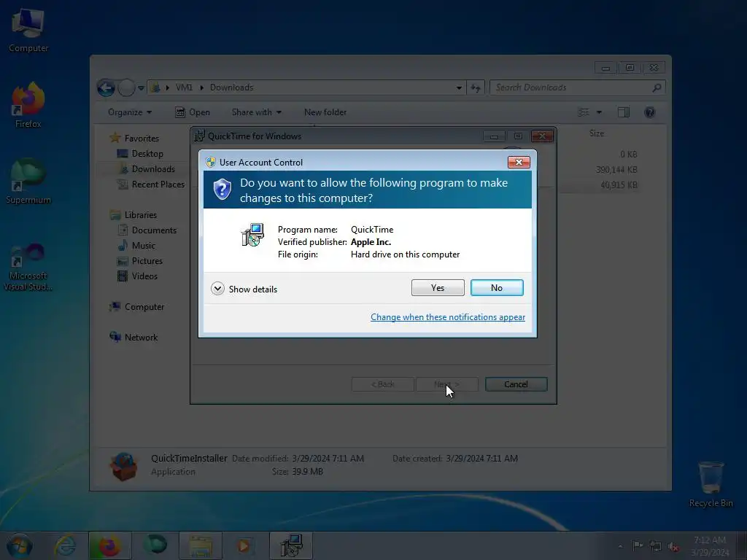The width and height of the screenshot is (747, 560).
Task: Select Pictures library
Action: click(x=140, y=261)
